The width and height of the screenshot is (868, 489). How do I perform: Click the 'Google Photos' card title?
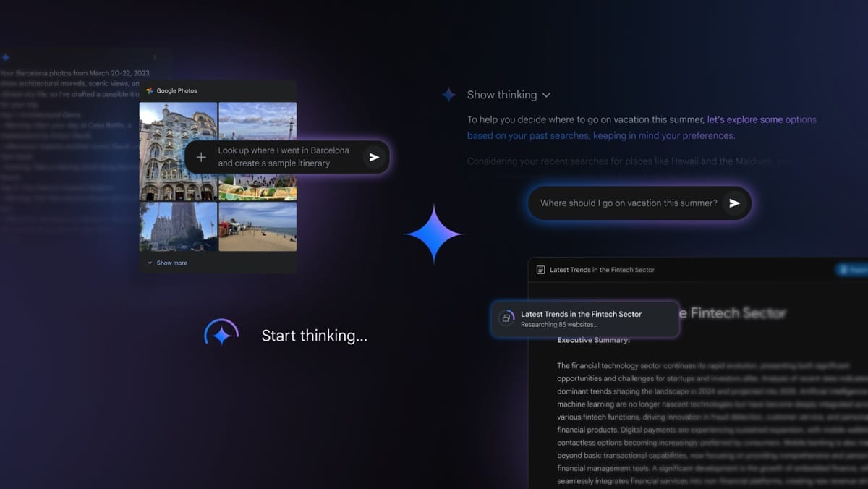[x=176, y=91]
